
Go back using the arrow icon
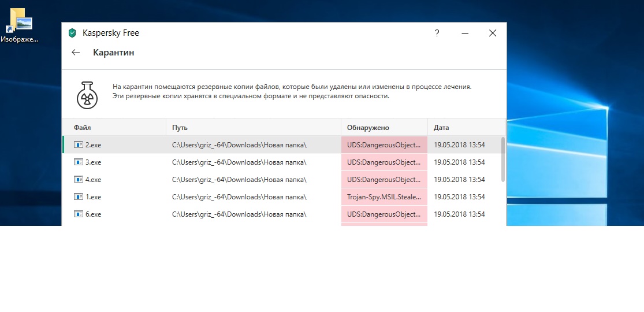point(76,53)
